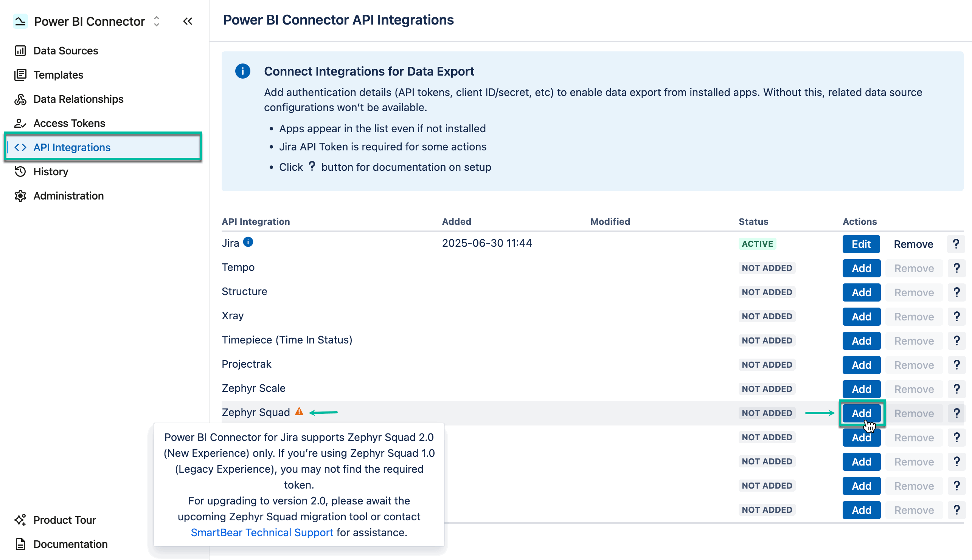Click the help icon on the Zephyr Scale row

(956, 389)
